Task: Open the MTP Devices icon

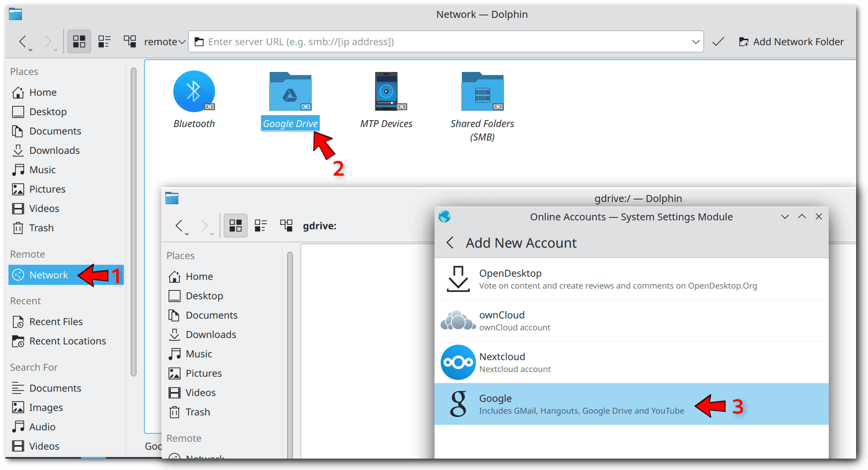Action: pos(386,92)
